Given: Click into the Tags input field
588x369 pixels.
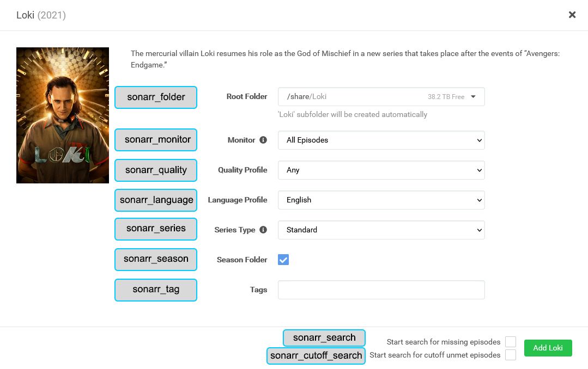Looking at the screenshot, I should [381, 290].
